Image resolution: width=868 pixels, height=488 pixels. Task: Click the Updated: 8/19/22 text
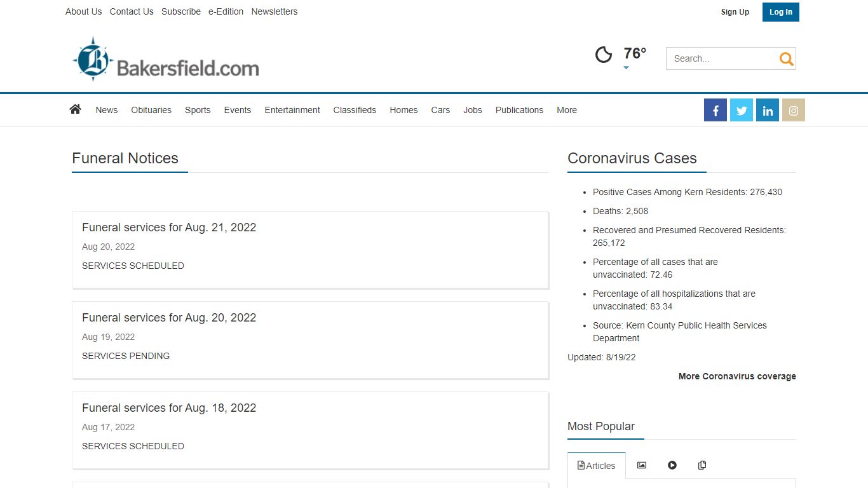coord(602,357)
